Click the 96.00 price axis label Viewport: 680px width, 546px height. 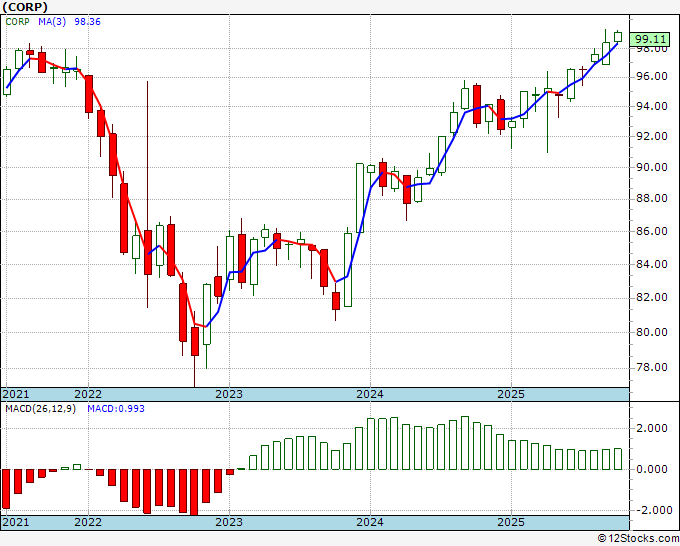point(654,77)
